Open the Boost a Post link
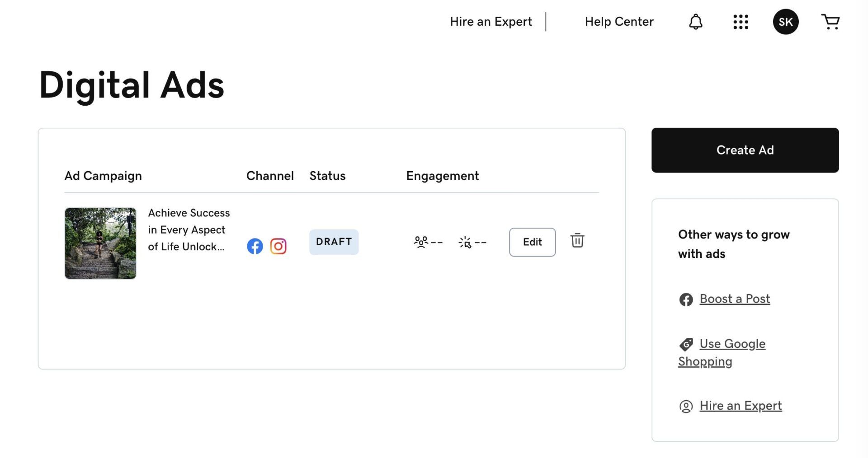The height and width of the screenshot is (458, 868). tap(735, 299)
